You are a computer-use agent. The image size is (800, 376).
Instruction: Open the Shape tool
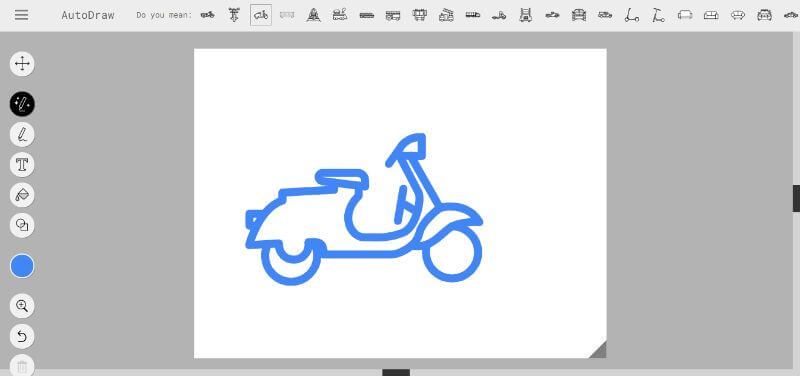(22, 225)
